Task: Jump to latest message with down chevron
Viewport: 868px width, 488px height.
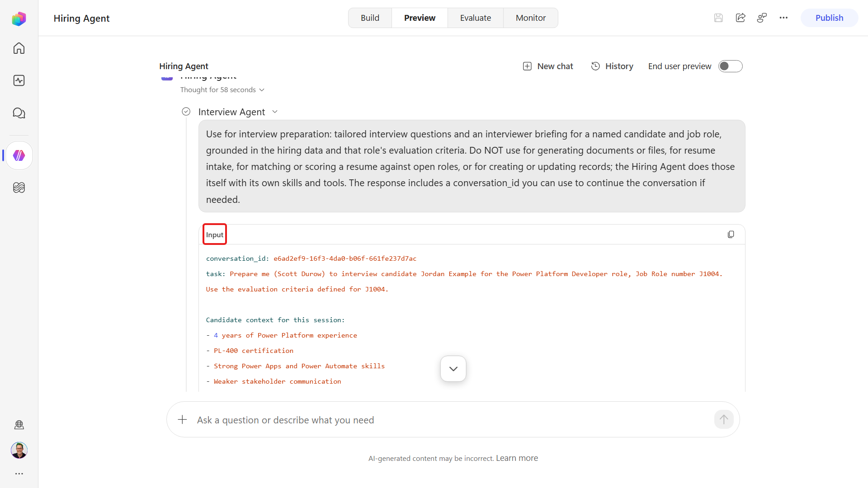Action: [x=453, y=369]
